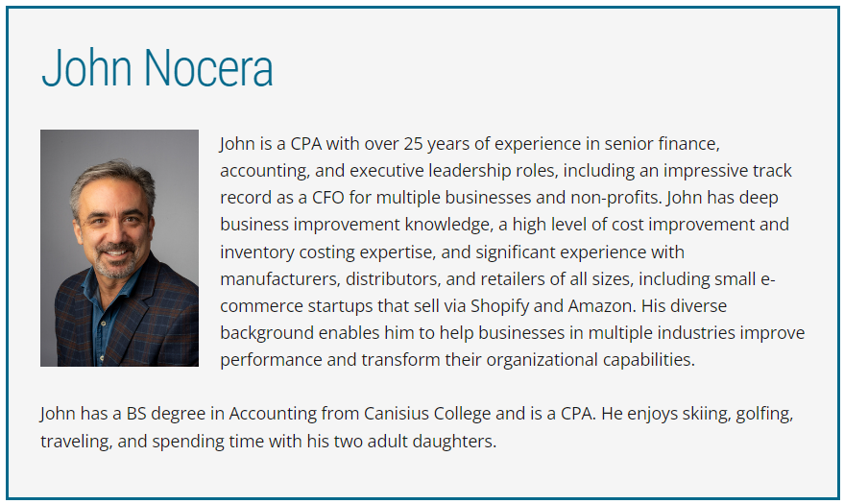Screen dimensions: 844x504
Task: Click the "John Nocera" name heading
Action: (157, 68)
